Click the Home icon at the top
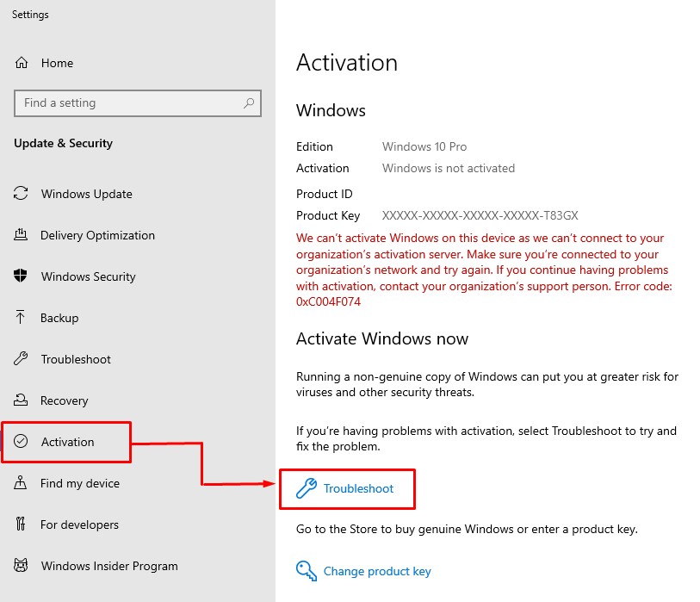The height and width of the screenshot is (602, 700). click(20, 62)
